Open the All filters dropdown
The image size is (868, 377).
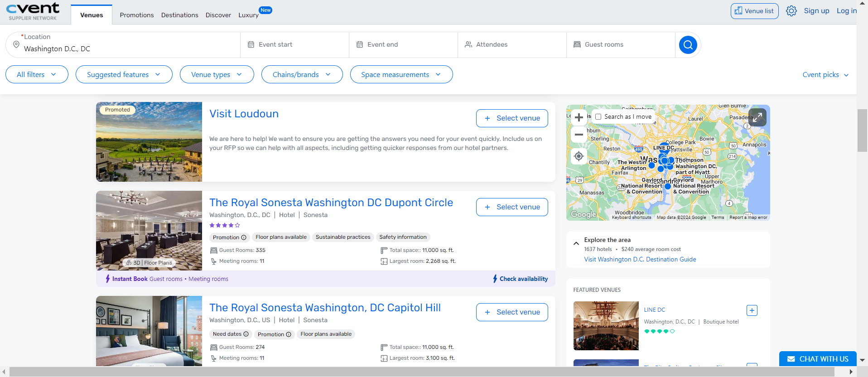click(x=37, y=74)
